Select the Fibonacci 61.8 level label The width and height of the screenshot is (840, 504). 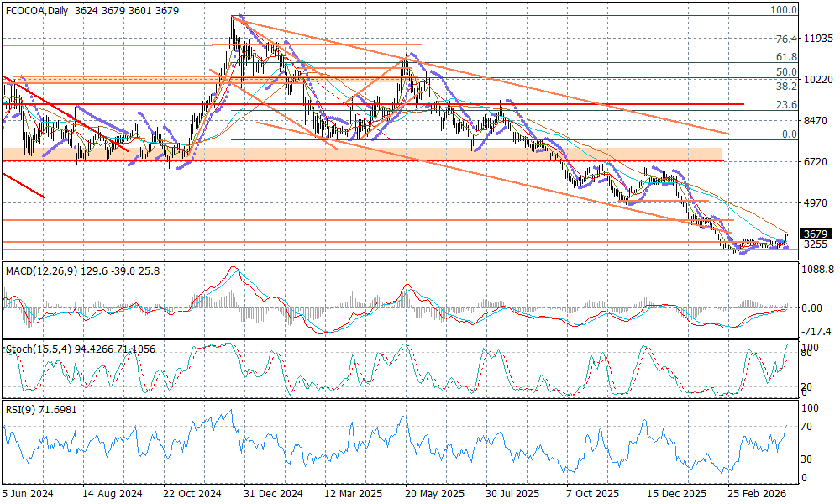(786, 57)
